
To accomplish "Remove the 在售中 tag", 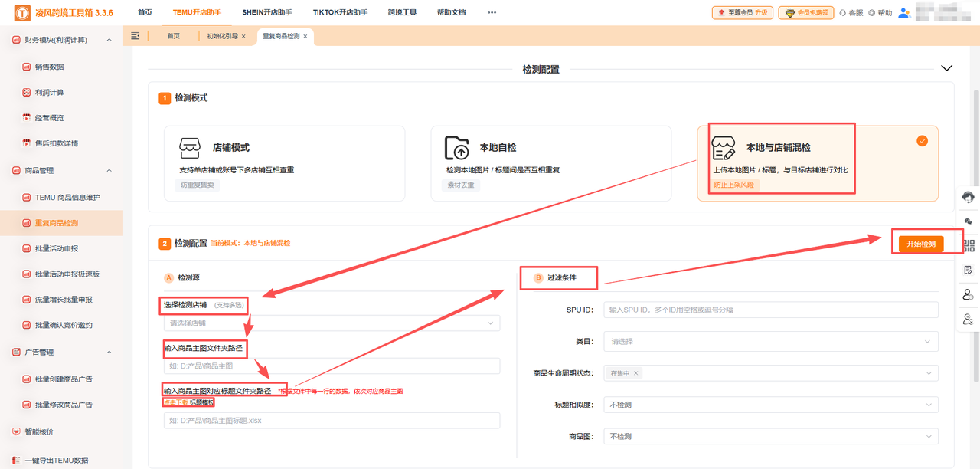I will click(636, 373).
